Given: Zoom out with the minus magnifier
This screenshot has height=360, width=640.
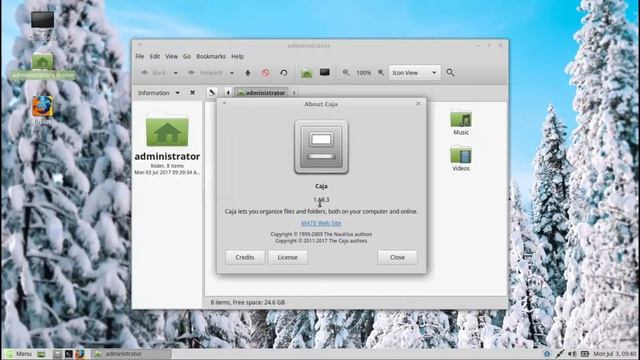Looking at the screenshot, I should 346,73.
